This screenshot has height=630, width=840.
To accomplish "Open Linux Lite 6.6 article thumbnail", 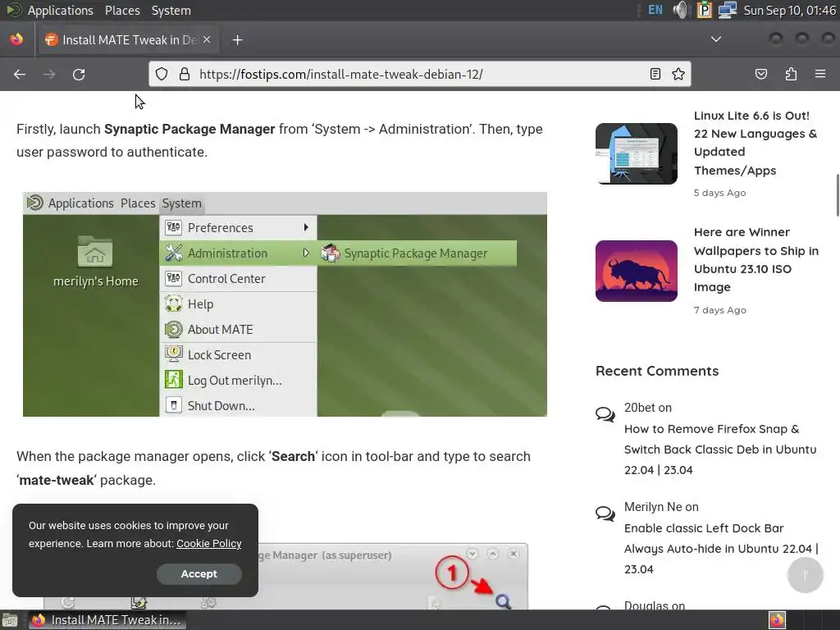I will [637, 153].
